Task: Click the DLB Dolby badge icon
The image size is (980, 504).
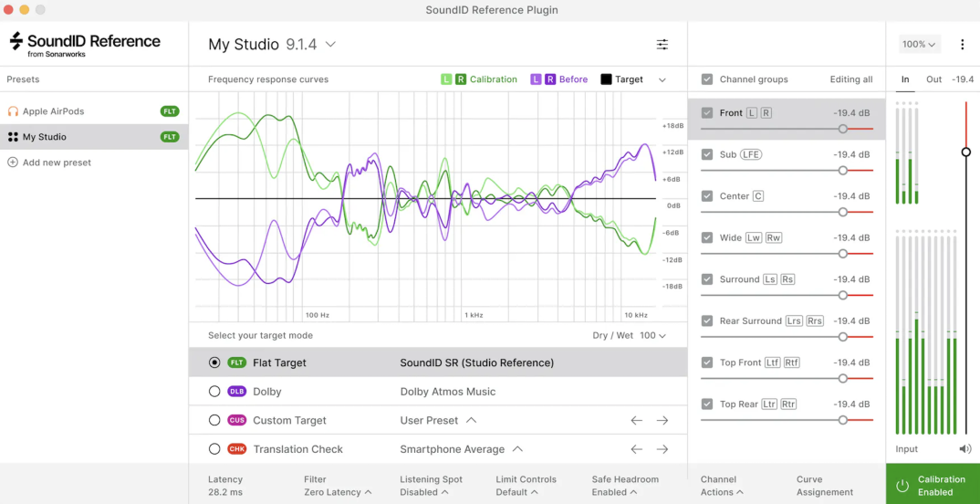Action: [x=237, y=392]
